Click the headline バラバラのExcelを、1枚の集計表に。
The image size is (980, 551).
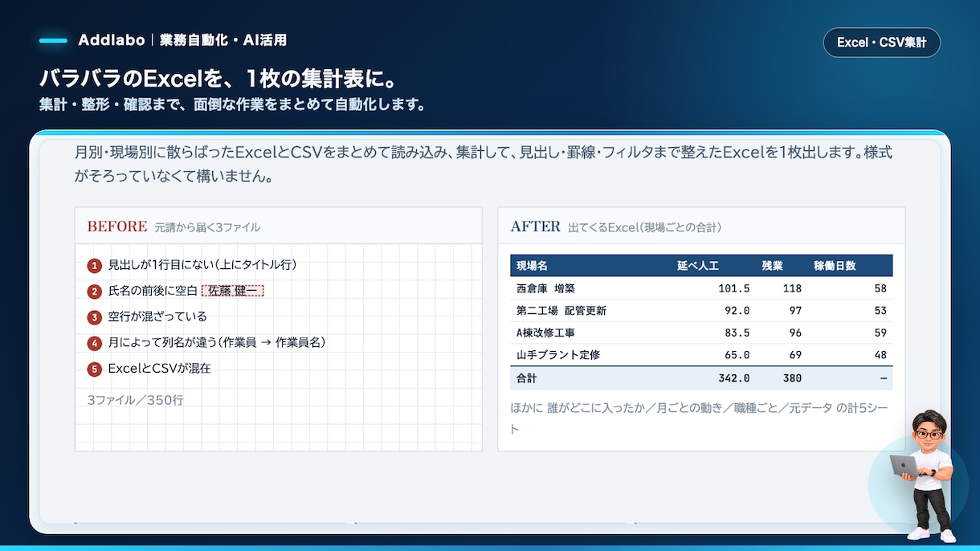[x=219, y=79]
